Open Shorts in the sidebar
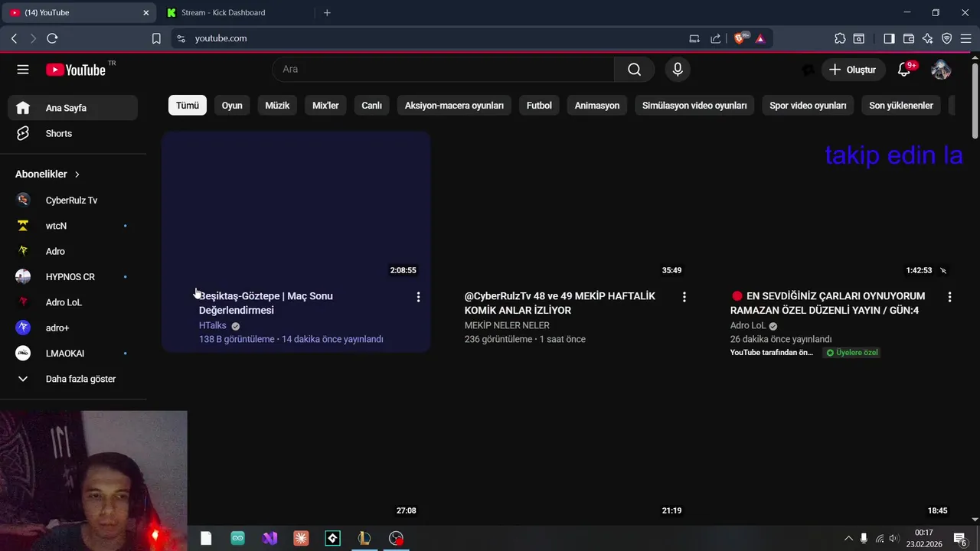This screenshot has height=551, width=980. point(73,133)
